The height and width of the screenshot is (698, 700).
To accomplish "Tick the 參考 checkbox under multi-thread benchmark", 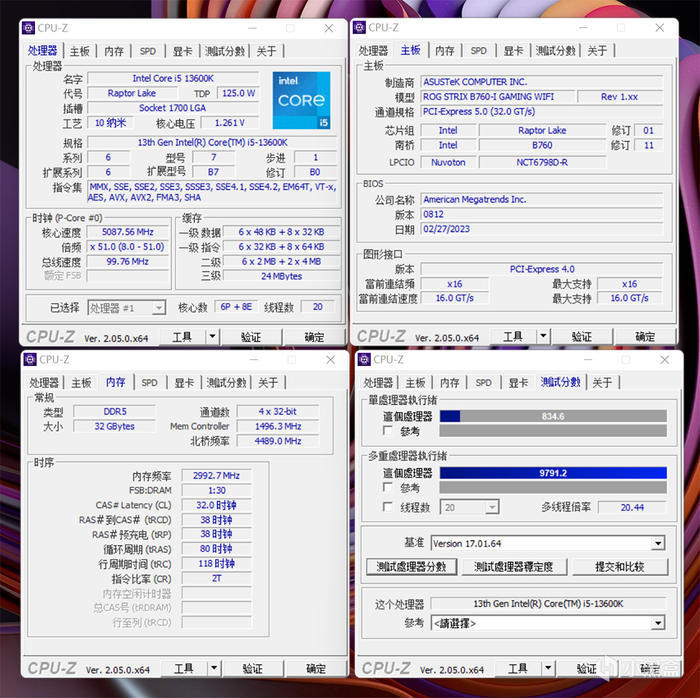I will pos(388,487).
